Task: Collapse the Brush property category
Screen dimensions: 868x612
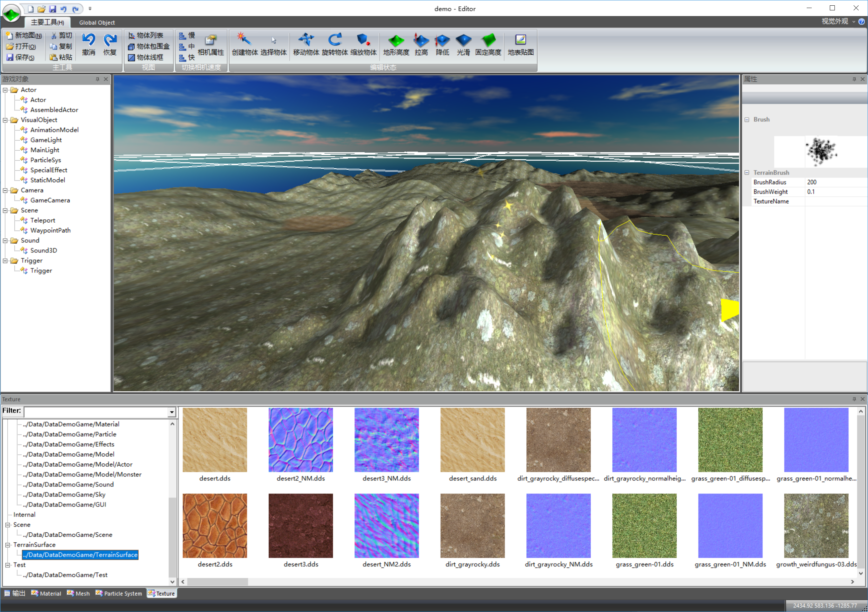Action: pyautogui.click(x=747, y=120)
